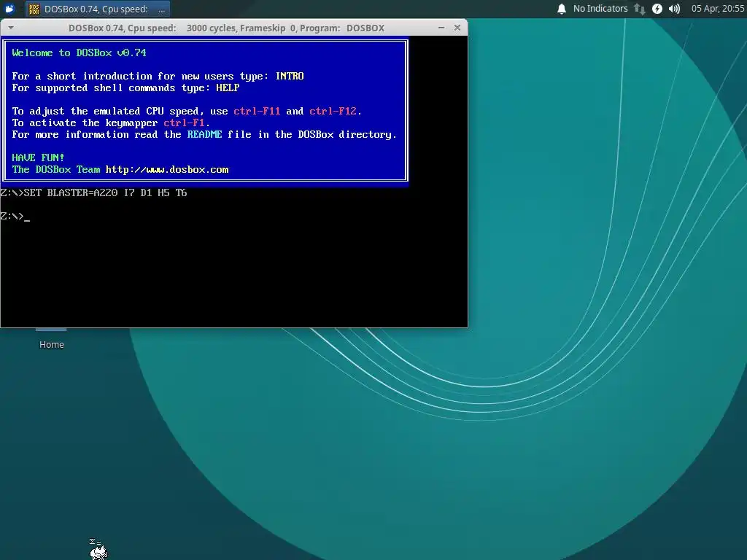Minimize the DOSBox window
This screenshot has height=560, width=747.
click(441, 28)
